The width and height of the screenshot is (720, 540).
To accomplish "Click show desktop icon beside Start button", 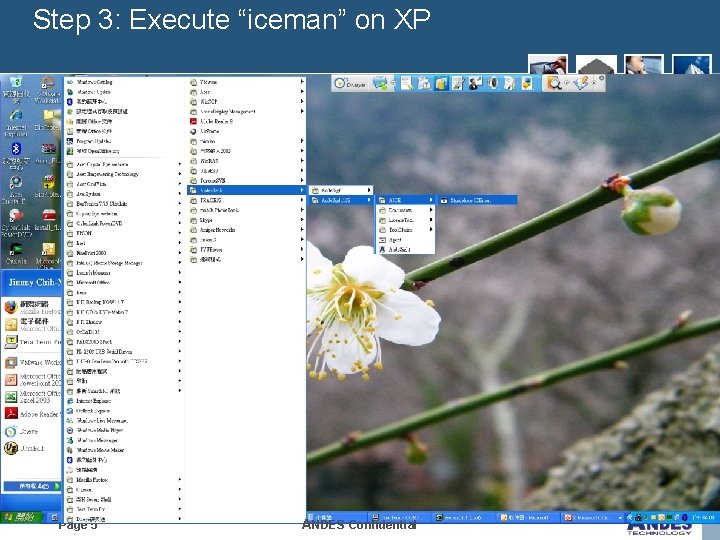I will click(54, 518).
